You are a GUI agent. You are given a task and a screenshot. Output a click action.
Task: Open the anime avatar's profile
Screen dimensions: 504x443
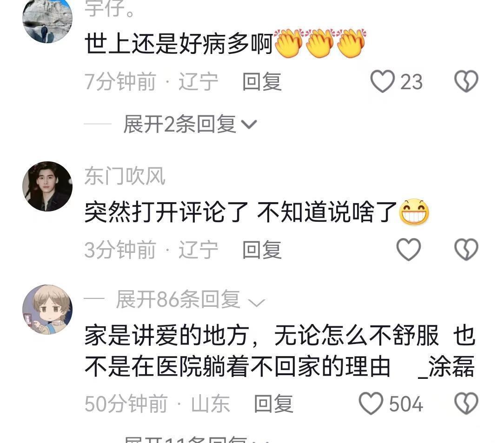coord(47,310)
